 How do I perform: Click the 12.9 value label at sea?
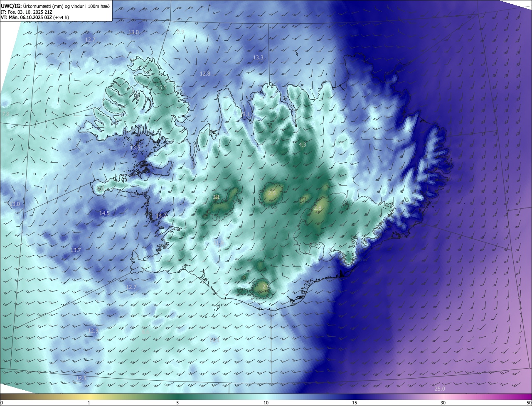tap(93, 330)
